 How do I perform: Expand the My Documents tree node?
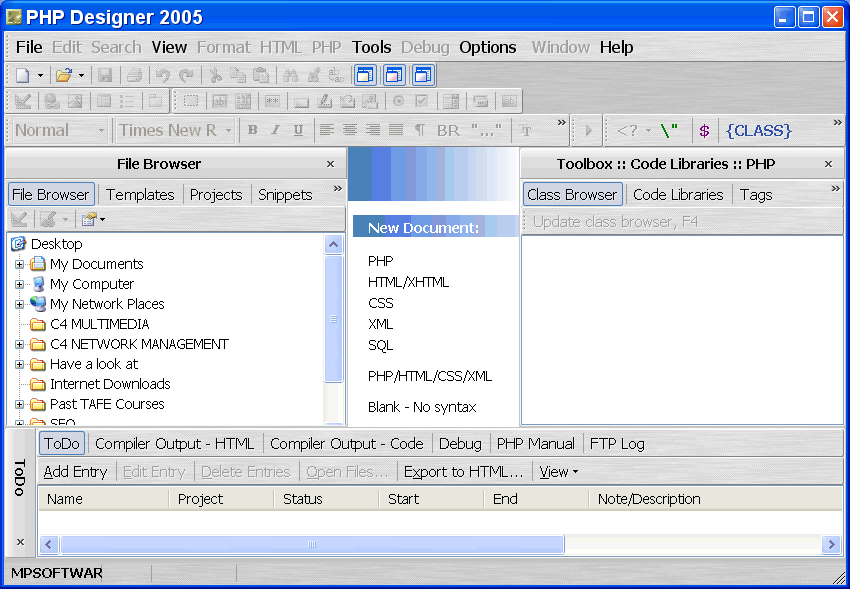tap(20, 264)
